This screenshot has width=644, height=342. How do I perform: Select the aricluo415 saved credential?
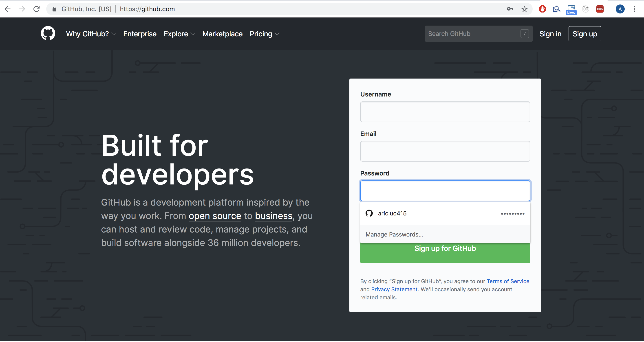click(x=445, y=213)
